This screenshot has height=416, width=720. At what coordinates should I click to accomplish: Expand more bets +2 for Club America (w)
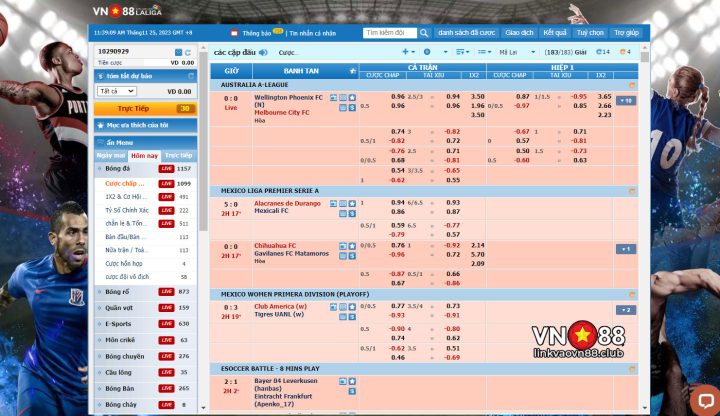626,310
